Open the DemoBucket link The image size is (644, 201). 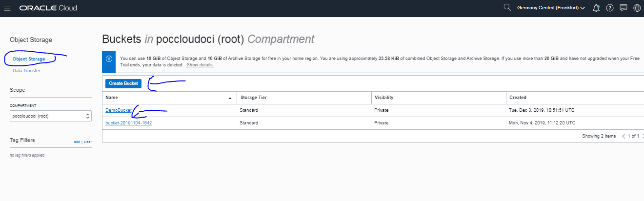pyautogui.click(x=119, y=110)
